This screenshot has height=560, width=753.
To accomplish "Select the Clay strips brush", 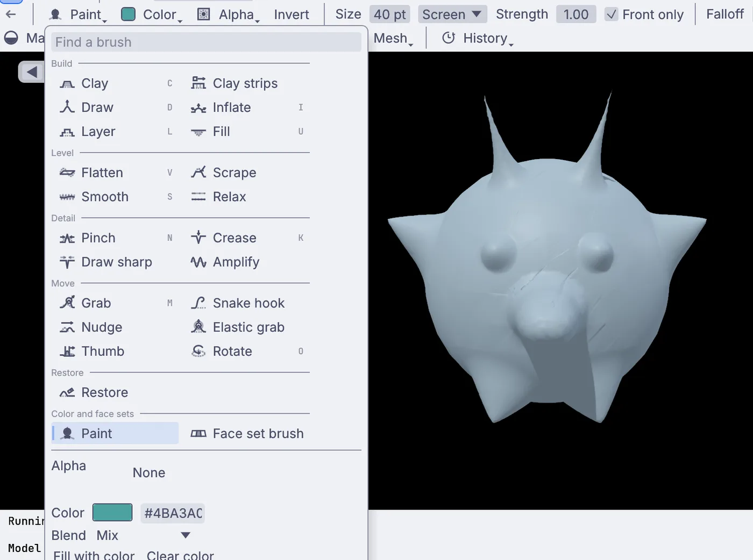I will (x=246, y=83).
